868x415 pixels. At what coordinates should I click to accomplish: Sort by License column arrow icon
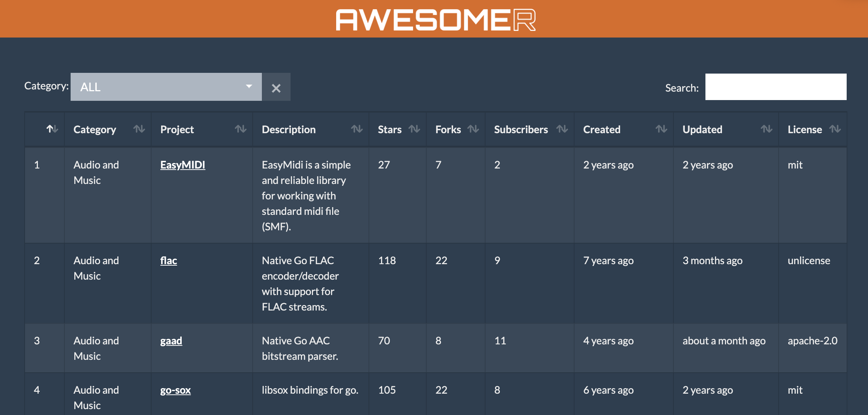tap(835, 129)
